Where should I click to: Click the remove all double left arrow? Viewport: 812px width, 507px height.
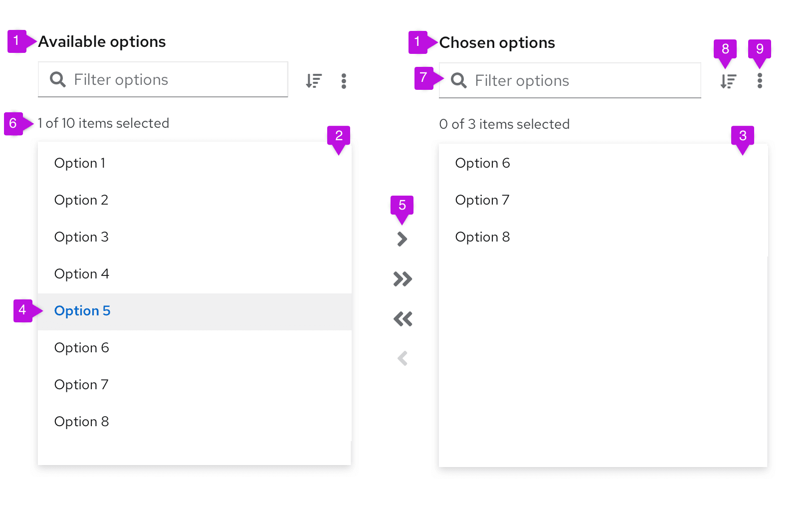(403, 319)
